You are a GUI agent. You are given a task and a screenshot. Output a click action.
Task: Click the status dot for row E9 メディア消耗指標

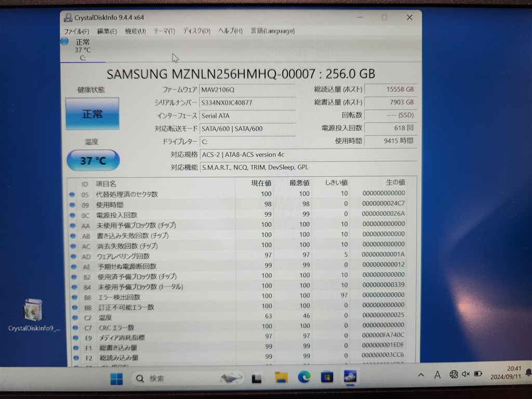point(76,338)
